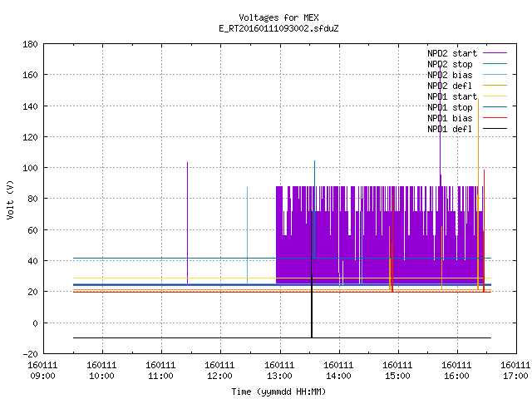This screenshot has height=399, width=532.
Task: Click the y-axis tick value 120
Action: (x=30, y=137)
